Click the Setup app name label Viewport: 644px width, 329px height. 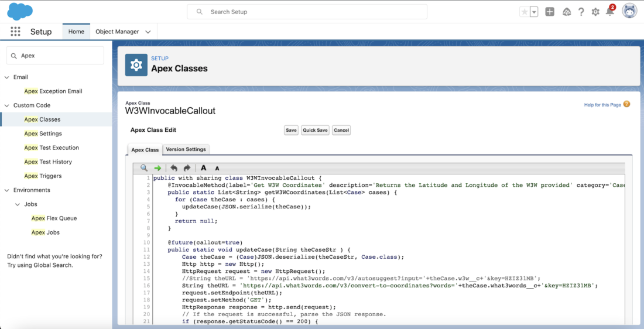(x=41, y=32)
